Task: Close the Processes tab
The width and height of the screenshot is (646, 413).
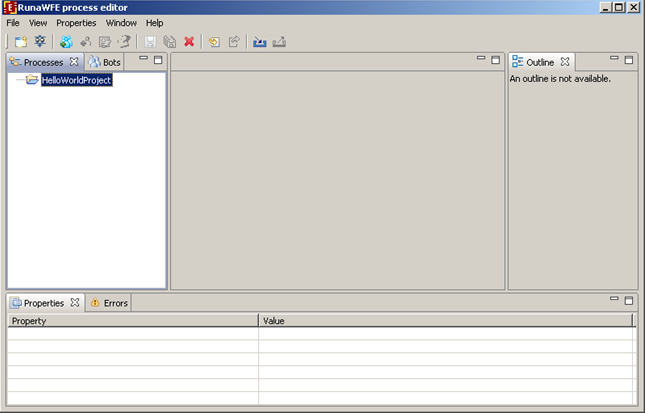Action: (x=74, y=62)
